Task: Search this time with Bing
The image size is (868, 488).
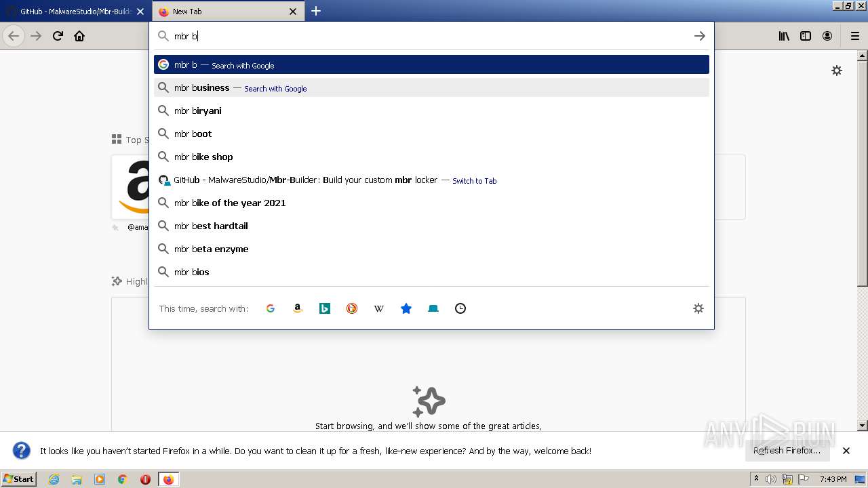Action: pos(325,308)
